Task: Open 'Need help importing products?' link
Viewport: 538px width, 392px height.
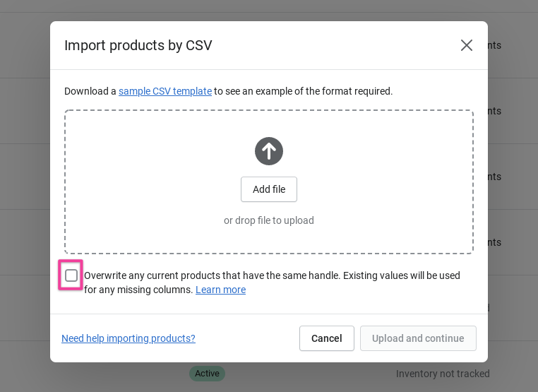Action: coord(128,338)
